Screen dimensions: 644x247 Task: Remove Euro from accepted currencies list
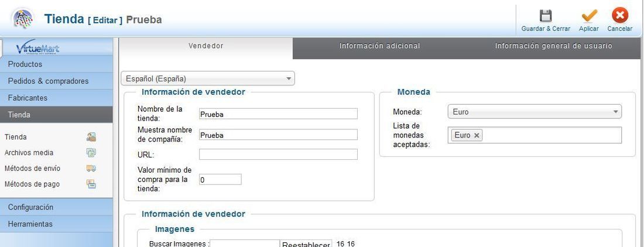477,135
